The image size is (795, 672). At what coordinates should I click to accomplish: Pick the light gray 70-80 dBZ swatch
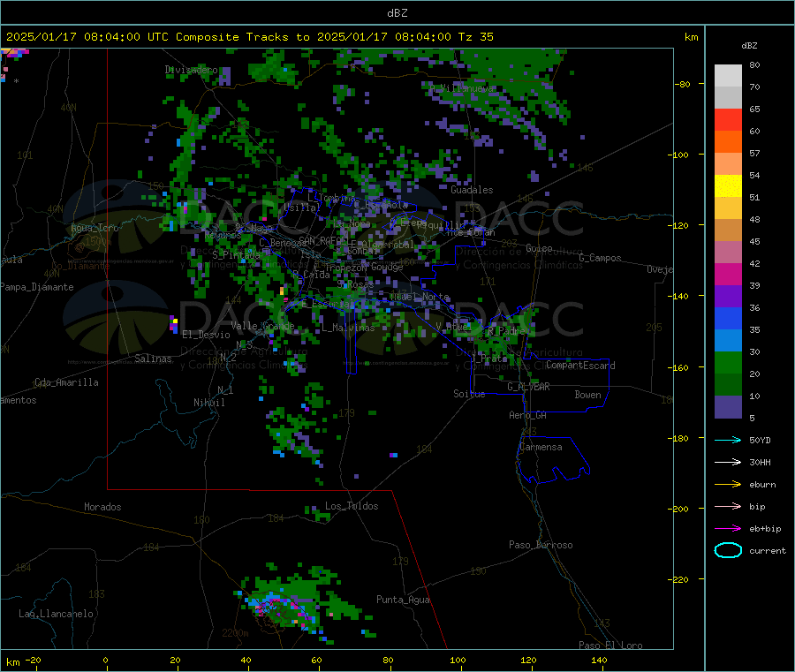728,76
